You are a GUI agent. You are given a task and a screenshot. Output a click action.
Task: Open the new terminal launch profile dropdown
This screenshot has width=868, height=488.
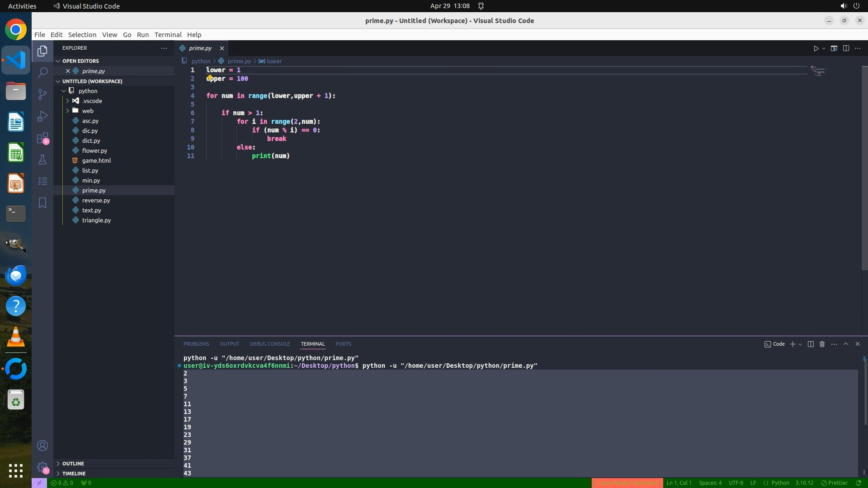(x=800, y=344)
